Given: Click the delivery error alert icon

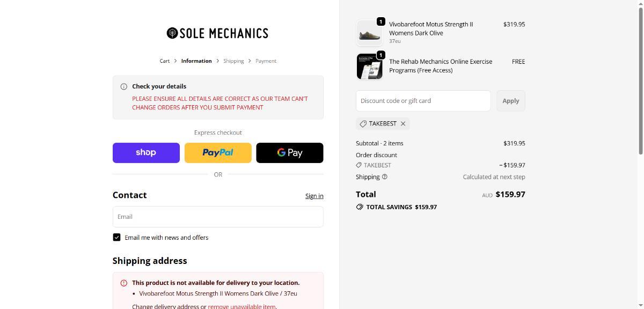Looking at the screenshot, I should (124, 283).
